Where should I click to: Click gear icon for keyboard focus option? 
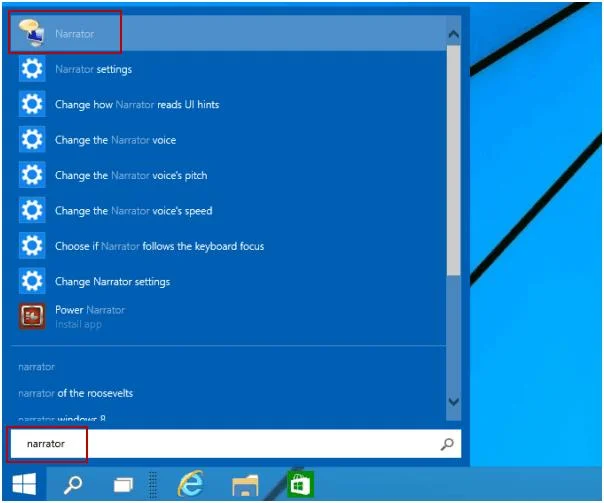[x=32, y=246]
